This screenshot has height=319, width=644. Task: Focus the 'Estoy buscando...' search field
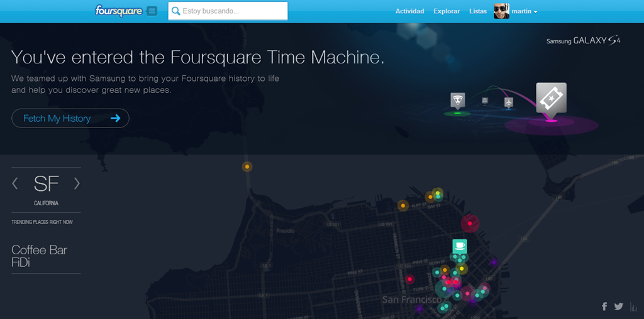pyautogui.click(x=228, y=11)
